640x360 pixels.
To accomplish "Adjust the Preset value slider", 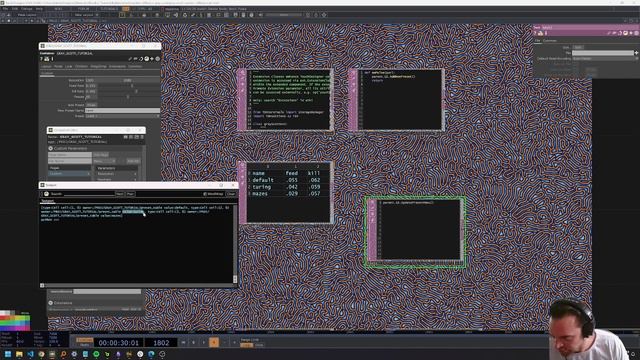I will click(x=128, y=97).
